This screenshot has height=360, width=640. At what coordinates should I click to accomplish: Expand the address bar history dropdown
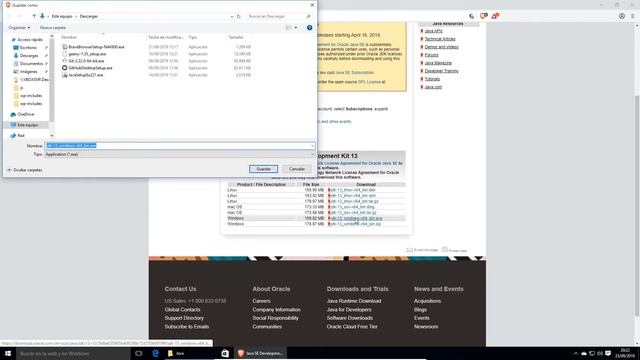(231, 16)
